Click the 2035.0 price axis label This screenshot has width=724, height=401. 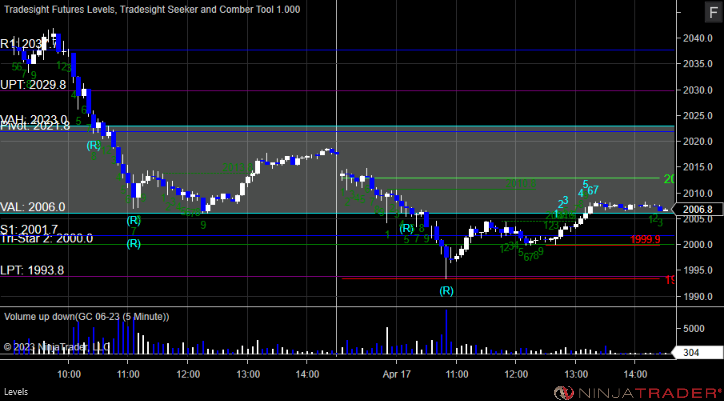[696, 64]
